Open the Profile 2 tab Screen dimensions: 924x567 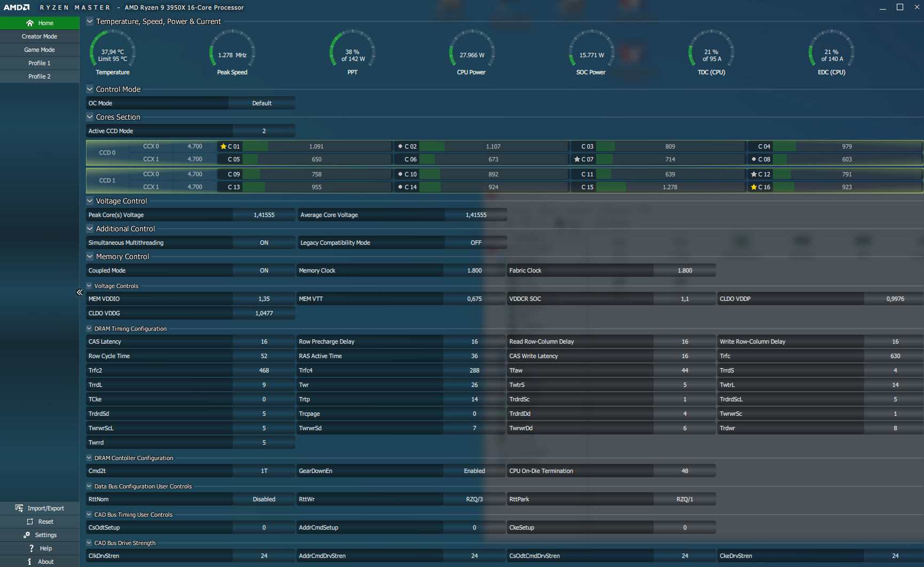coord(40,76)
